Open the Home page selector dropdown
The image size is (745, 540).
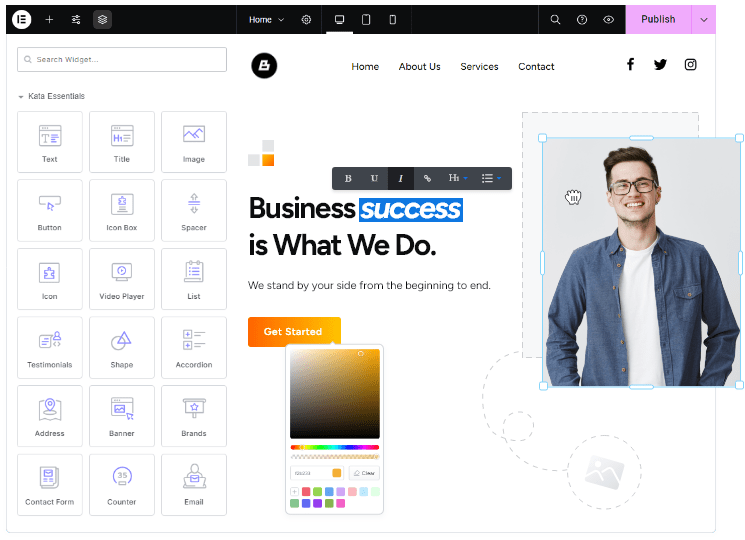point(266,19)
